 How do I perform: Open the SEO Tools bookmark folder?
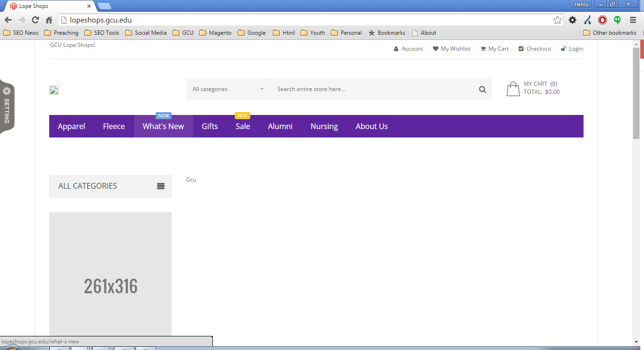tap(102, 33)
